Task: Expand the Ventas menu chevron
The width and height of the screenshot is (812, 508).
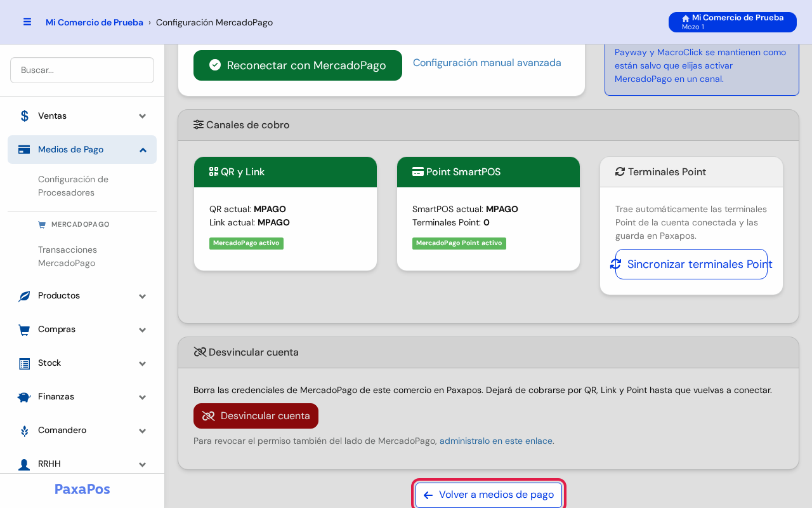Action: click(x=143, y=116)
